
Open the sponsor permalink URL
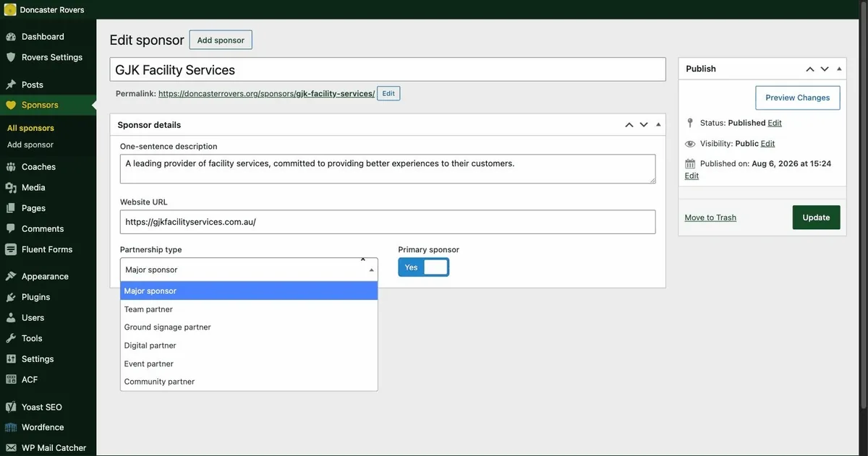(266, 94)
